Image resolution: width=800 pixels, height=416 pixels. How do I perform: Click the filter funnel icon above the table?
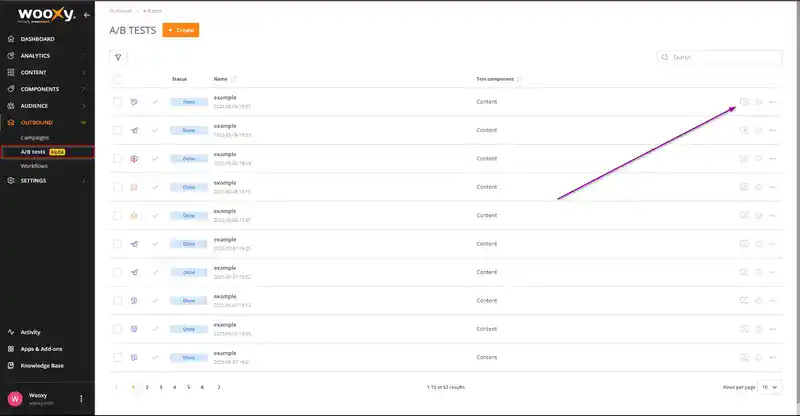118,58
